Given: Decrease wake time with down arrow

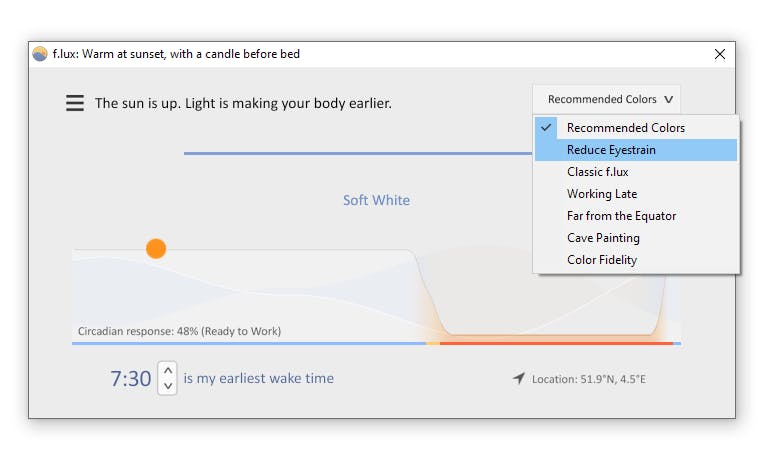Looking at the screenshot, I should (x=168, y=386).
